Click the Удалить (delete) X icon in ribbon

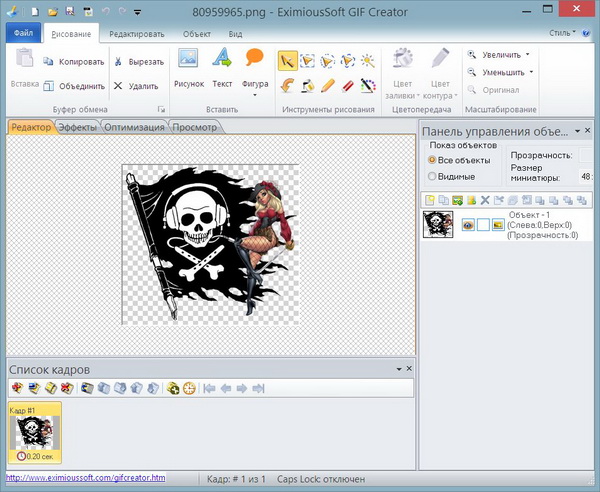point(118,86)
